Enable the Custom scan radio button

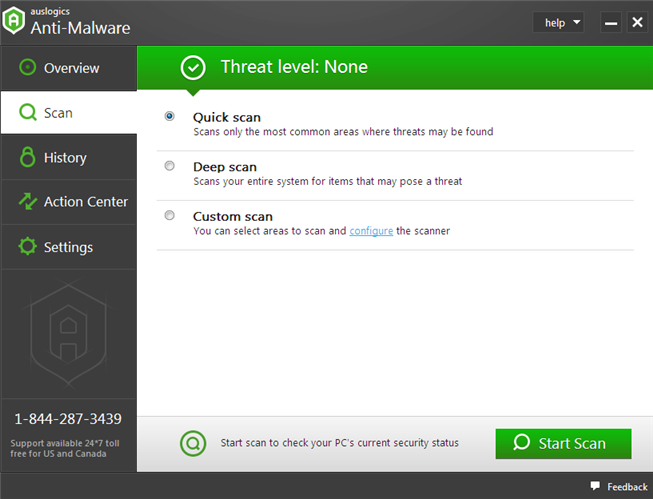click(170, 215)
